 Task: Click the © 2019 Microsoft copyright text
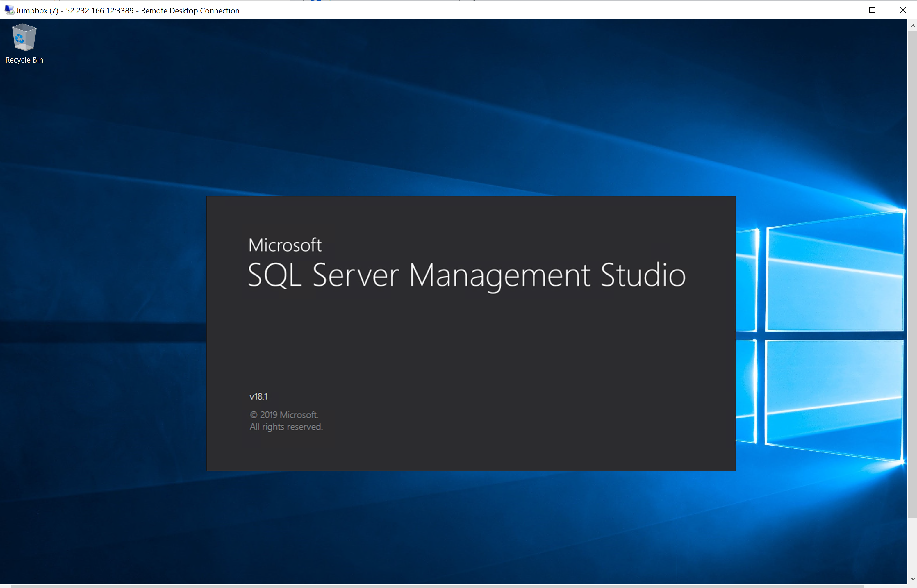tap(284, 415)
